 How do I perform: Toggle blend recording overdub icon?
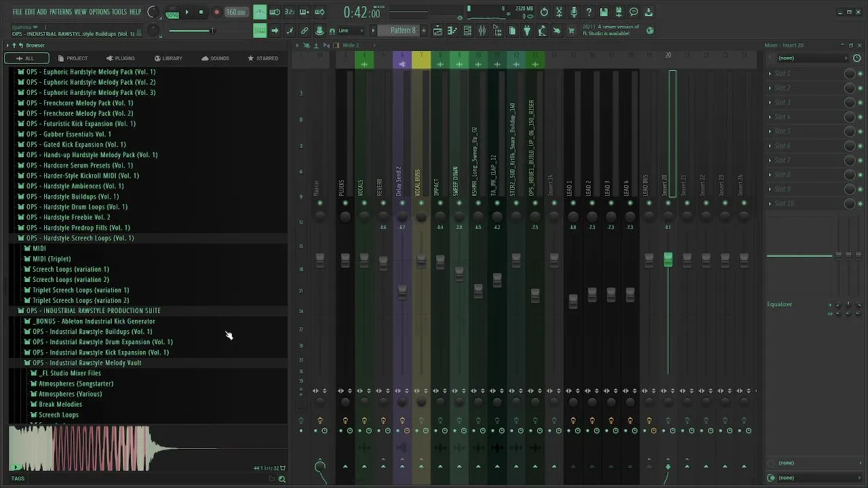(304, 12)
